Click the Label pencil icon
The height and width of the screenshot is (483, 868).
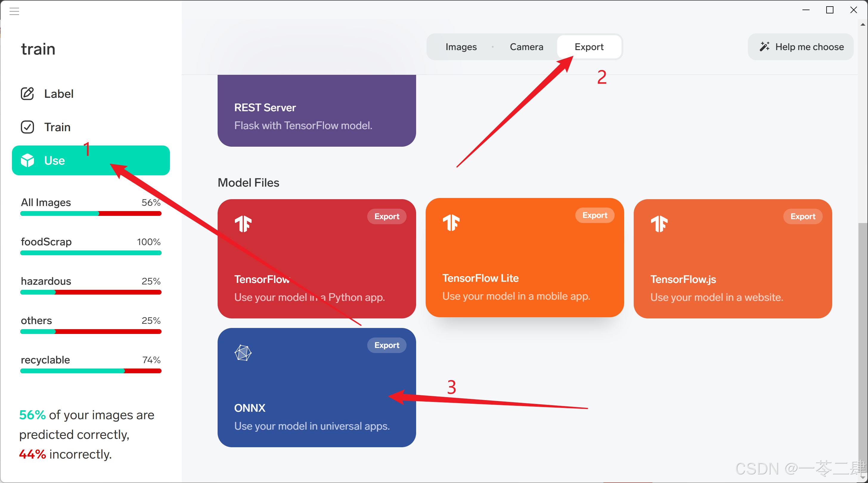click(27, 94)
